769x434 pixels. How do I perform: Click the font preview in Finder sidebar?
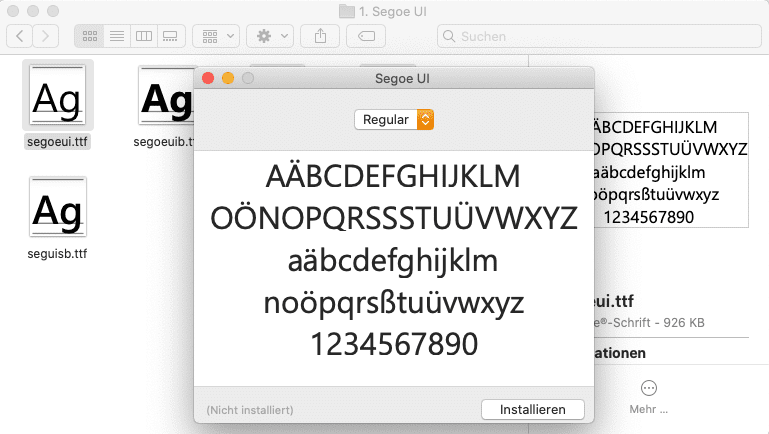tap(670, 170)
